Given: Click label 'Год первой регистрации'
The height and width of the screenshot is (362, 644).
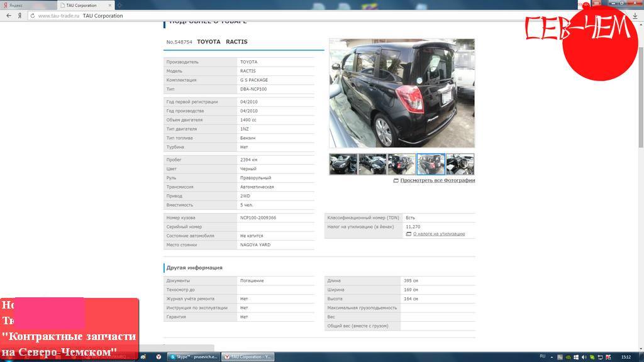Looking at the screenshot, I should coord(192,102).
